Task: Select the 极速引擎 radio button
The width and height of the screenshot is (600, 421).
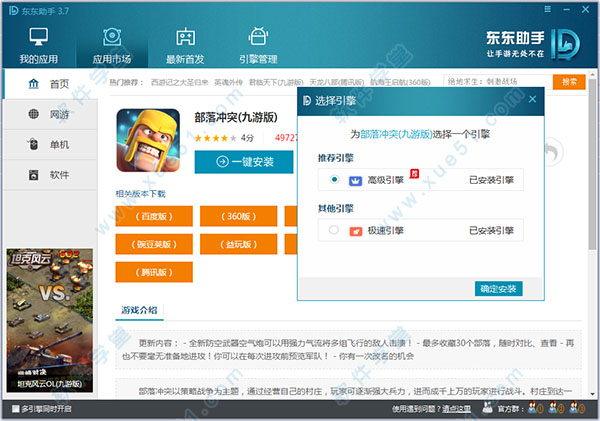Action: click(334, 230)
